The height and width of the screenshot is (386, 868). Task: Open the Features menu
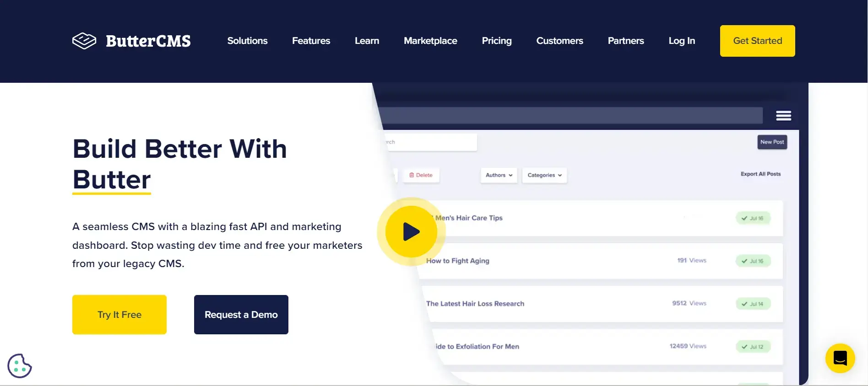pyautogui.click(x=311, y=41)
